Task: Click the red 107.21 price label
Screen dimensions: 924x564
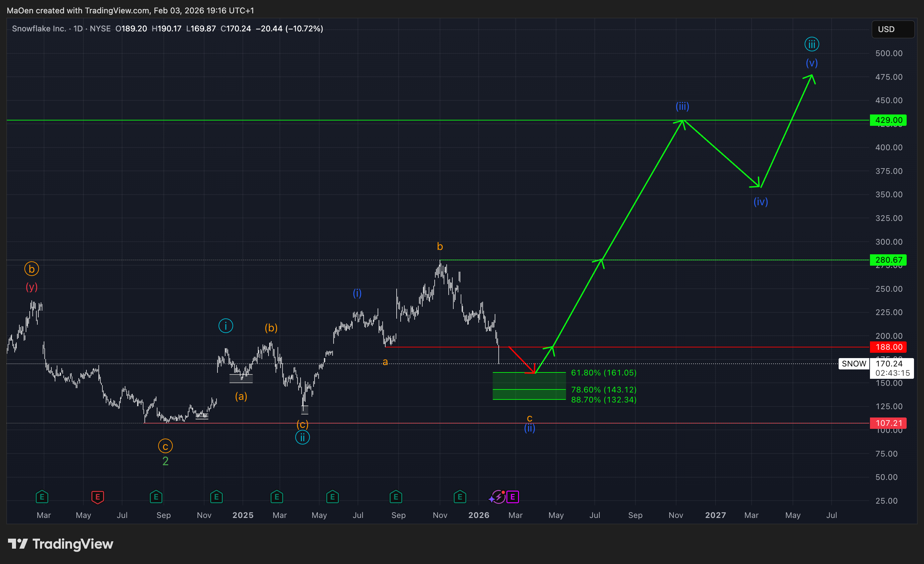Action: tap(888, 423)
